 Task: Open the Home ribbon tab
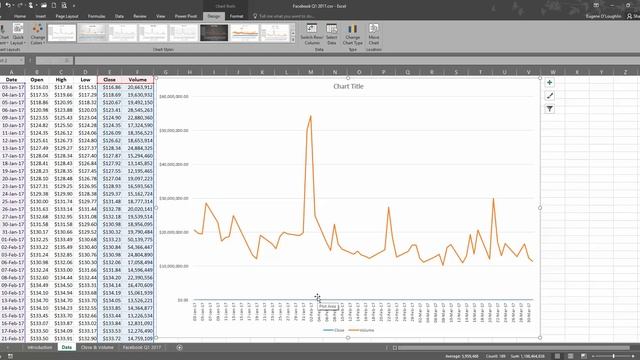tap(20, 16)
